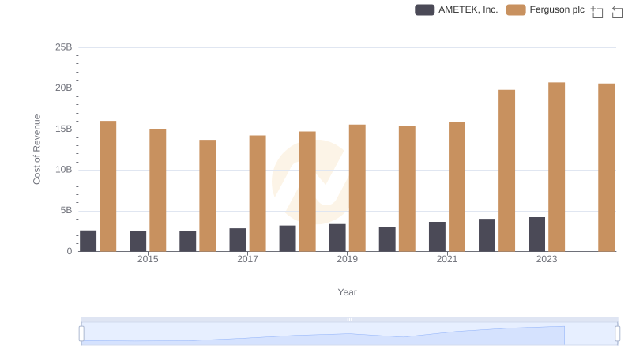The image size is (632, 364).
Task: Toggle the Ferguson plc legend series
Action: point(545,9)
